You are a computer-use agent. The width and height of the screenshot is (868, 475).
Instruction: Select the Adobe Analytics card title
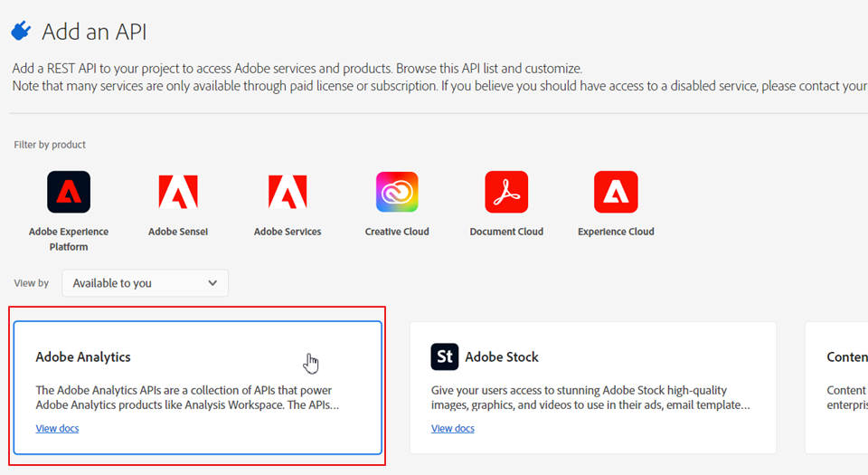coord(83,357)
